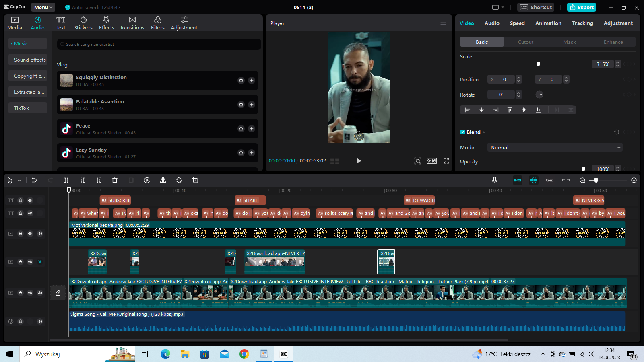Viewport: 644px width, 362px height.
Task: Toggle auto snapping icon
Action: 534,180
